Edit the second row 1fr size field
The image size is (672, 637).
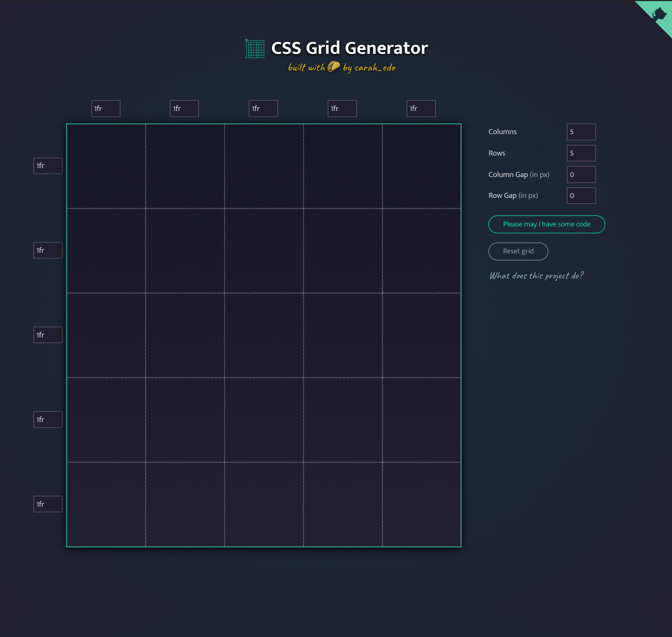coord(48,251)
